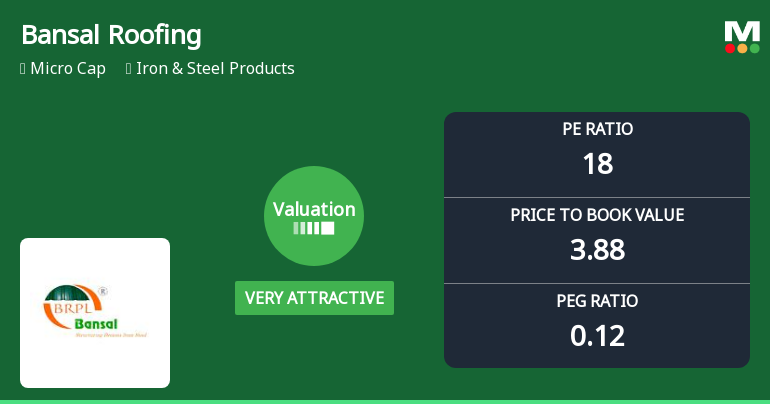
Task: Click the green dot under M logo
Action: coord(754,48)
